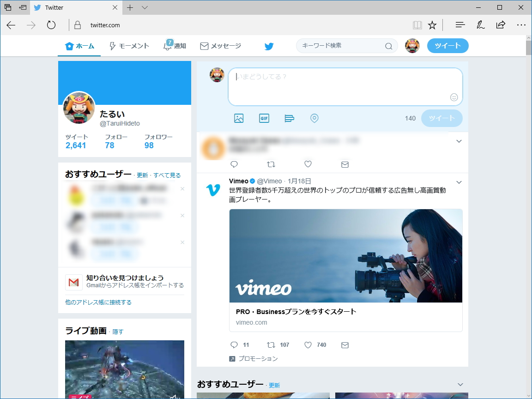Screen dimensions: 532x399
Task: Retweet the Vimeo promoted tweet
Action: [272, 345]
